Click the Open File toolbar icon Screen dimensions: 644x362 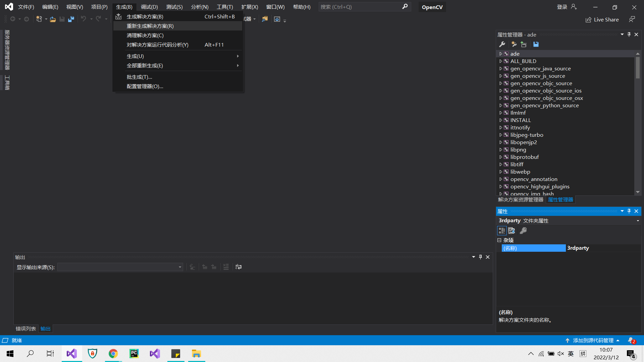[x=53, y=19]
